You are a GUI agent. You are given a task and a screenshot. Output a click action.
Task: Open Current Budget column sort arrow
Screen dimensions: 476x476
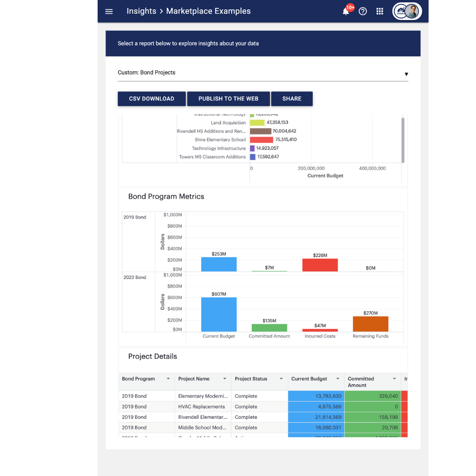point(337,378)
